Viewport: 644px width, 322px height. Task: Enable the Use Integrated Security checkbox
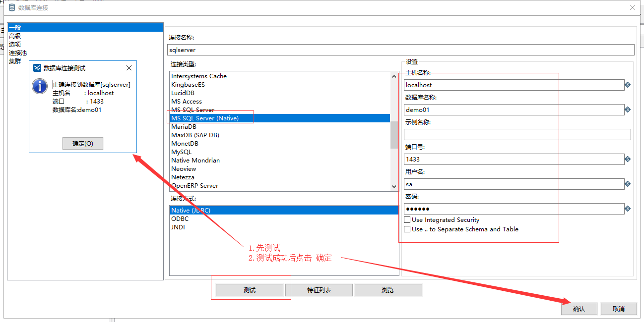(407, 219)
